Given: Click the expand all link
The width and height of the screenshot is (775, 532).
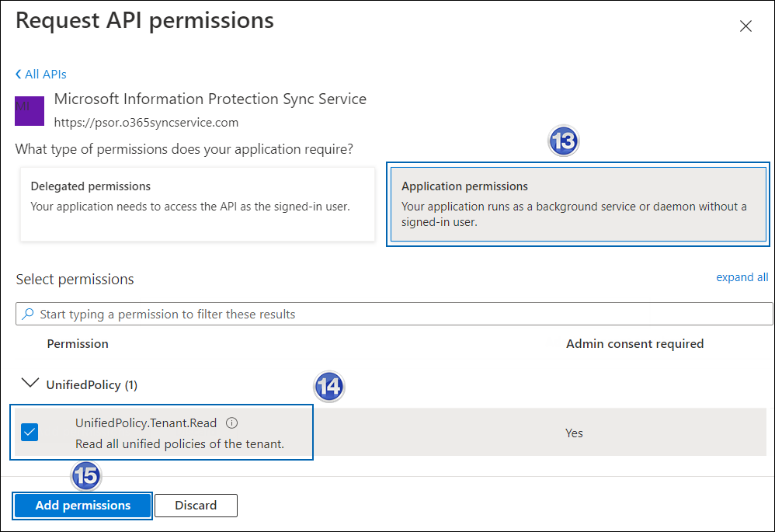Looking at the screenshot, I should point(742,276).
